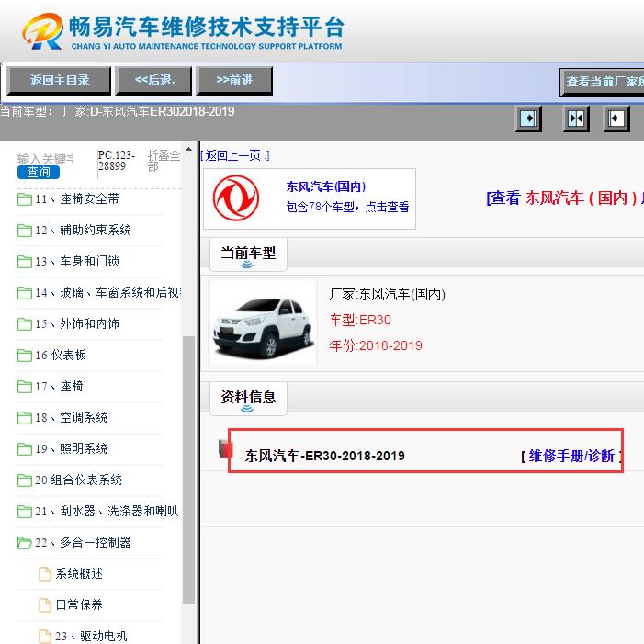Image resolution: width=644 pixels, height=644 pixels.
Task: Click the text 年份:2018-2019
Action: [x=376, y=345]
